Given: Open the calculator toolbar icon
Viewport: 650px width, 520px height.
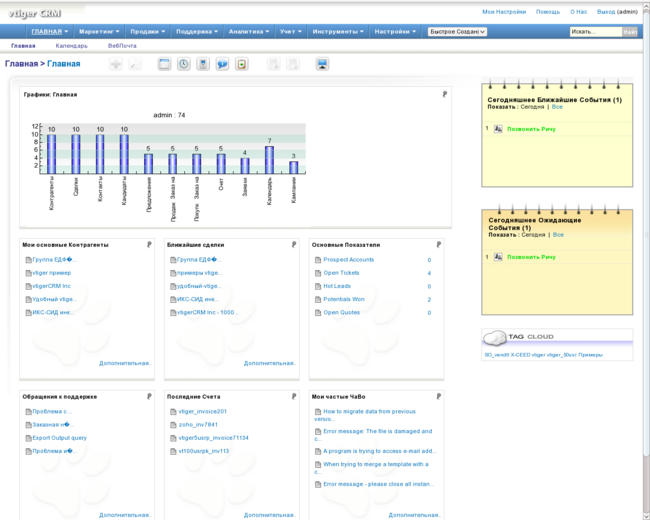Looking at the screenshot, I should coord(203,64).
